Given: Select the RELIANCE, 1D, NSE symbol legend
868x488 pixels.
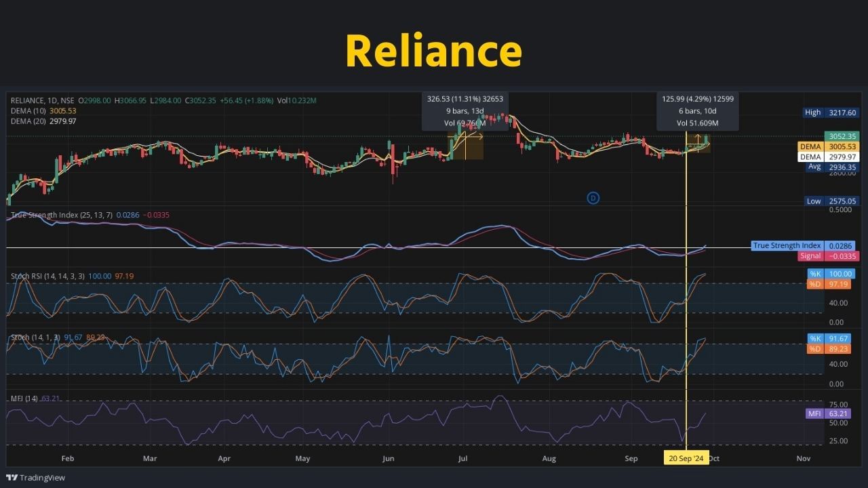Looking at the screenshot, I should click(43, 100).
